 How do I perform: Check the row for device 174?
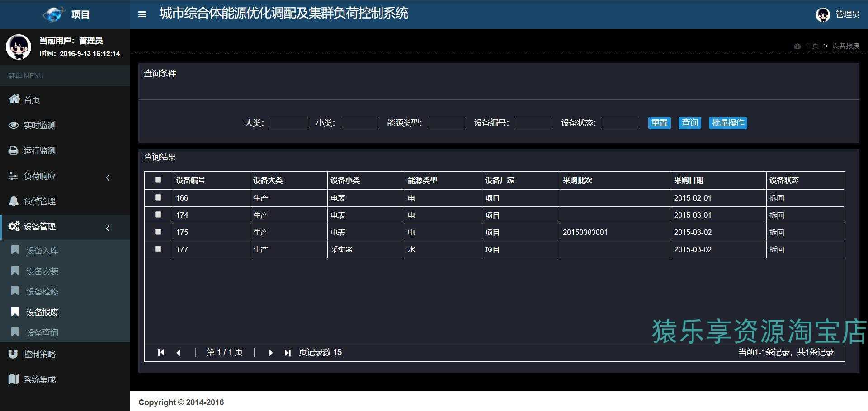pyautogui.click(x=158, y=215)
